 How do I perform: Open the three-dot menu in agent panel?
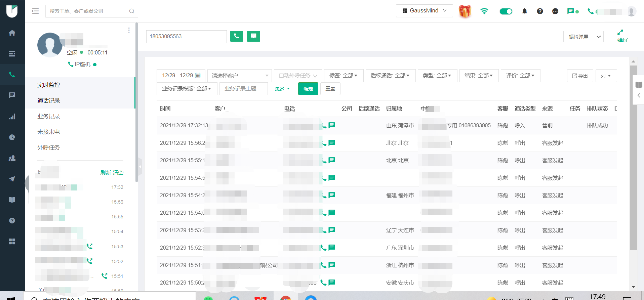[x=129, y=30]
